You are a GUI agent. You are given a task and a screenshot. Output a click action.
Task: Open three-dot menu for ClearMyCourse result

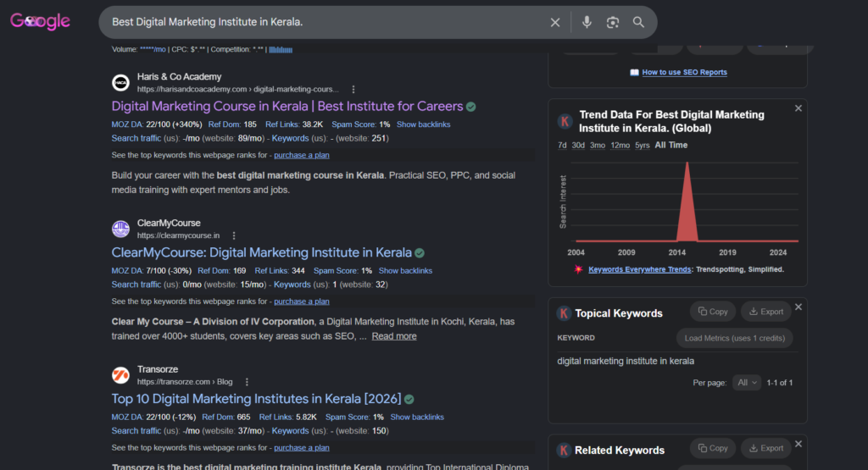point(234,235)
